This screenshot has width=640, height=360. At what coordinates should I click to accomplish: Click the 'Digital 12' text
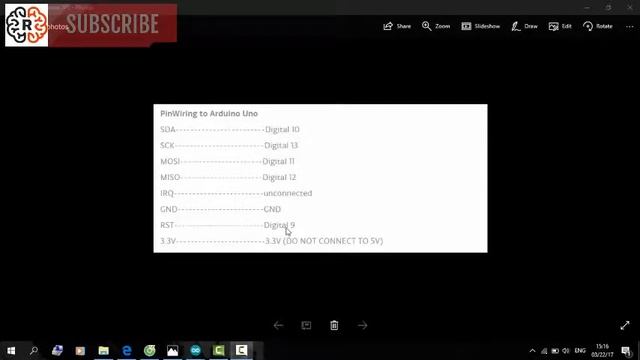pos(279,177)
